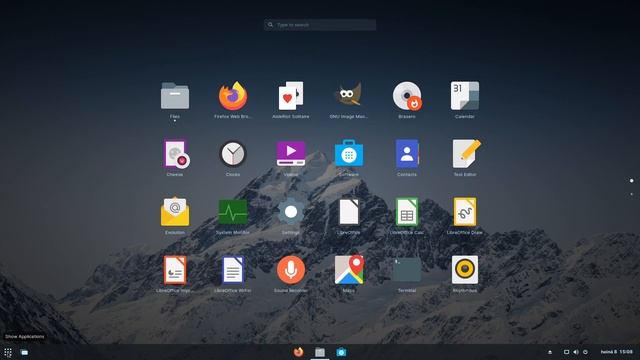Launch the LibreOffice start center
This screenshot has width=640, height=360.
click(349, 212)
